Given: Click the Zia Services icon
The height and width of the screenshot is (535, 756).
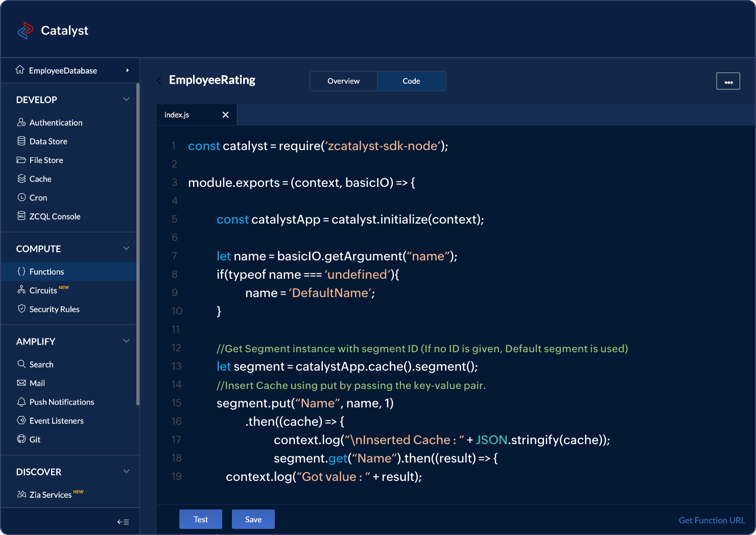Looking at the screenshot, I should 21,494.
